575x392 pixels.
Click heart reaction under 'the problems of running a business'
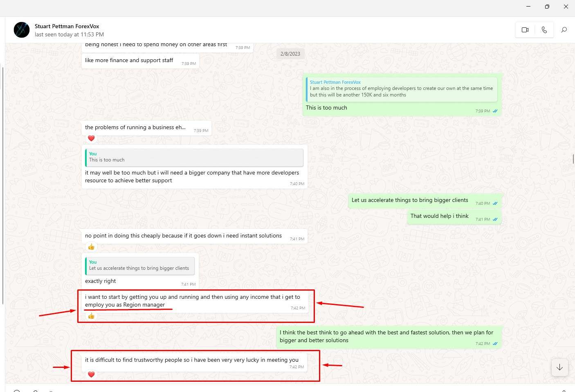[91, 139]
